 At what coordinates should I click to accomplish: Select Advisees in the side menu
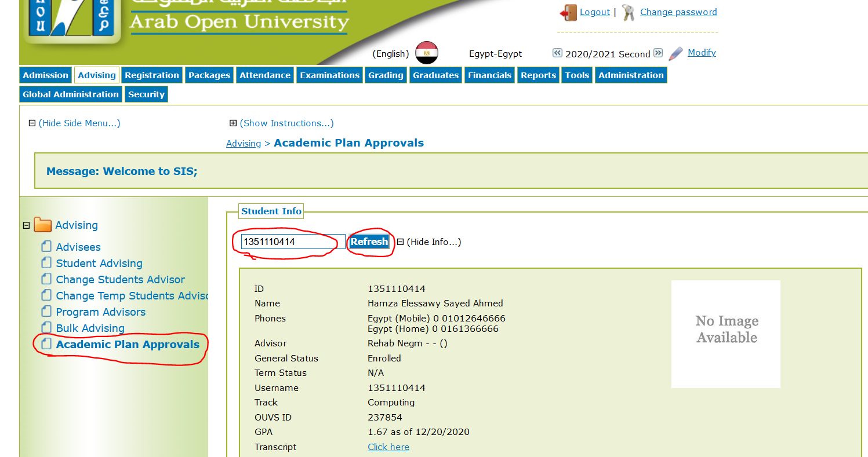click(x=78, y=247)
